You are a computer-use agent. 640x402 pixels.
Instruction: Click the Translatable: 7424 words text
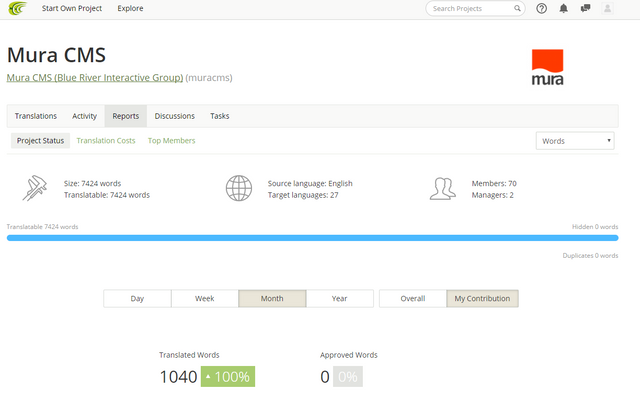(107, 195)
